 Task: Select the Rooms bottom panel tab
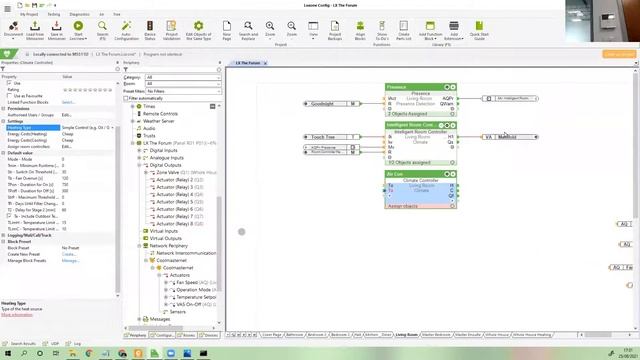click(187, 335)
